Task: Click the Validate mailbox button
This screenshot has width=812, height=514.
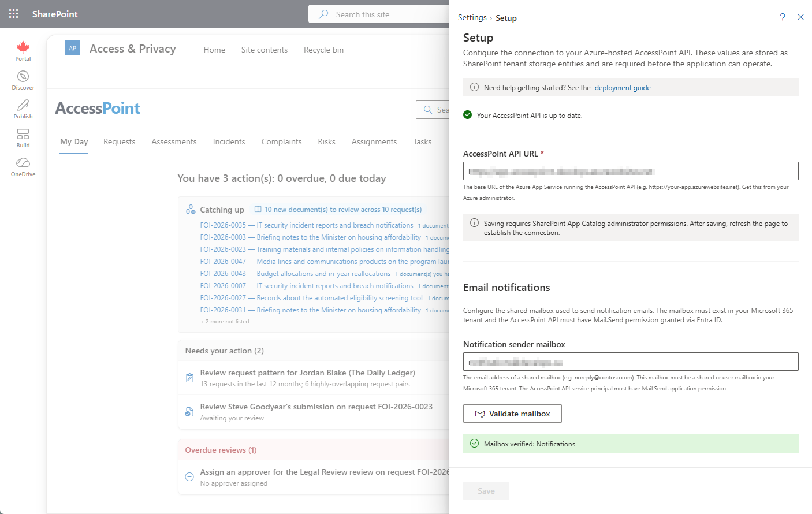Action: (x=512, y=414)
